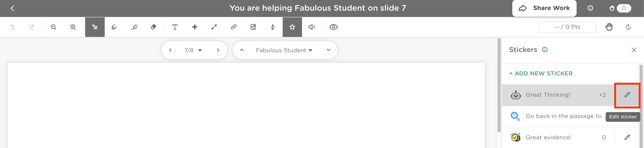The image size is (644, 148).
Task: Click the refresh icon beside the points field
Action: pos(628,27)
